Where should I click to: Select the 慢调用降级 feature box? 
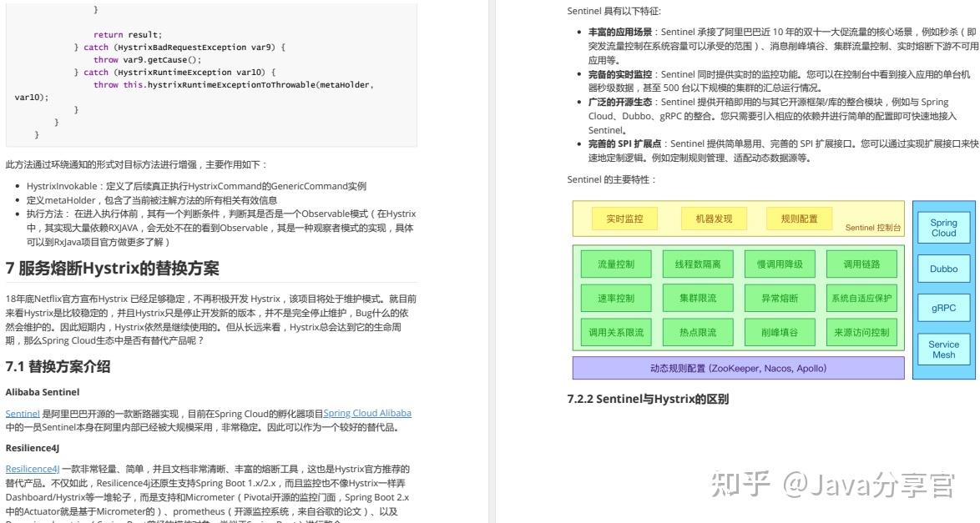pos(780,264)
